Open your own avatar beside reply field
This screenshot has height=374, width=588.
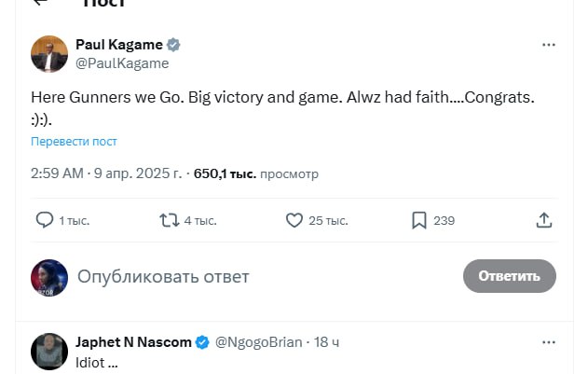pos(49,277)
